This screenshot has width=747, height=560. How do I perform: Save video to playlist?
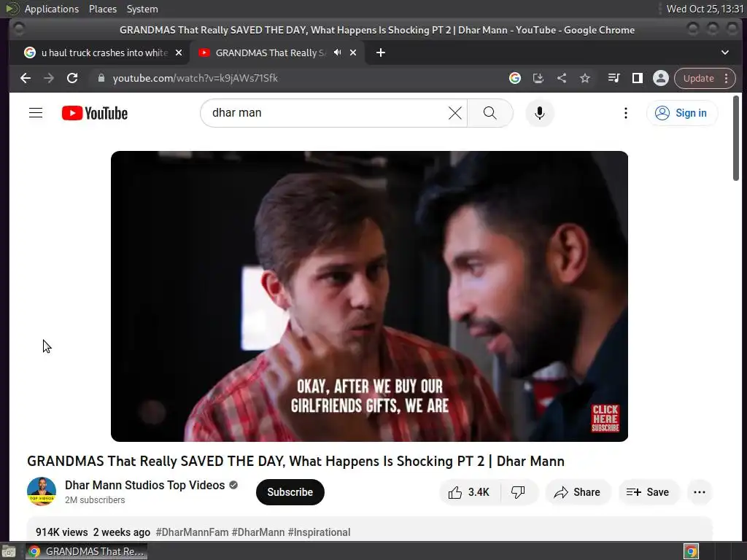pyautogui.click(x=648, y=492)
